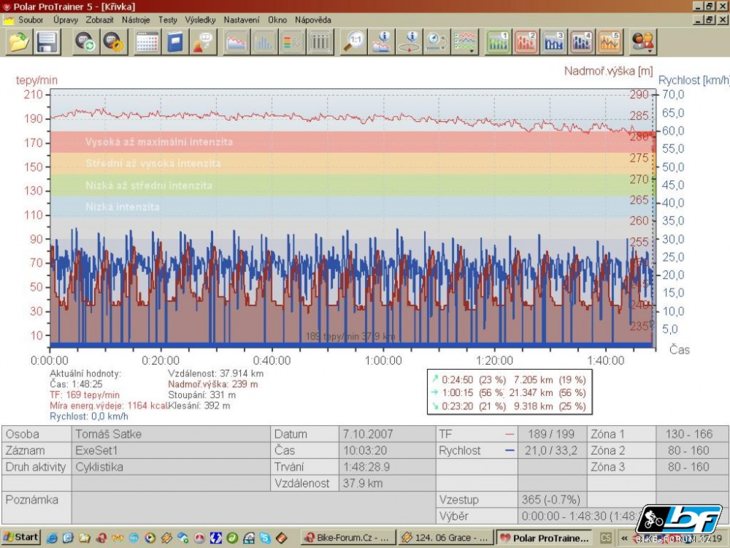The width and height of the screenshot is (730, 548).
Task: Save with the floppy disk icon
Action: click(47, 41)
